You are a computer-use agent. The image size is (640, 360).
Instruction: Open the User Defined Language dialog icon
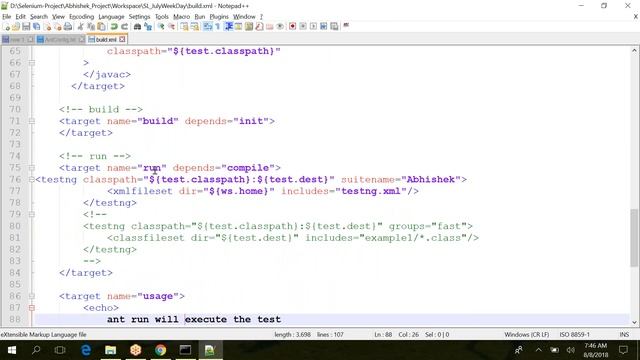[x=238, y=26]
